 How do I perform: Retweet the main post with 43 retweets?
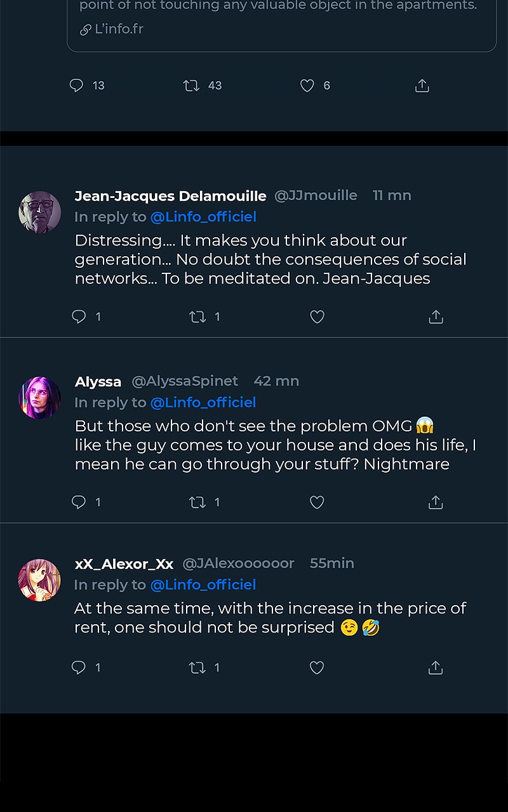(191, 86)
